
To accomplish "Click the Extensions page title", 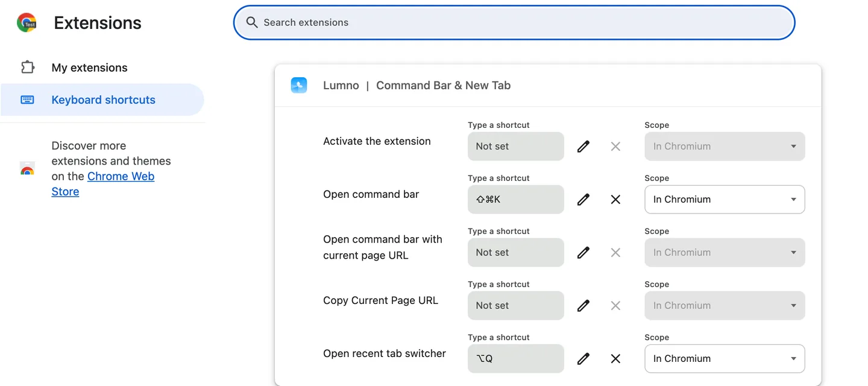I will pyautogui.click(x=98, y=23).
